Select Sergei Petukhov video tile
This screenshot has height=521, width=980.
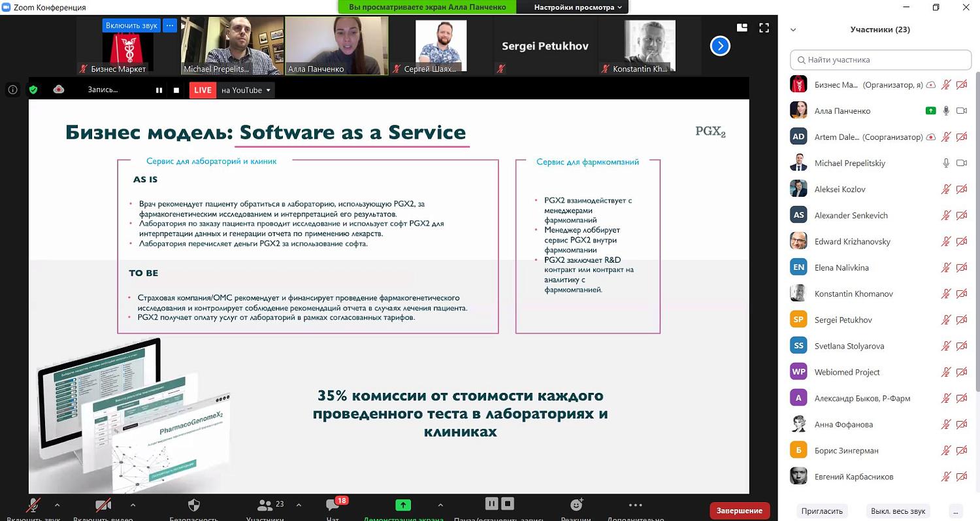point(545,45)
